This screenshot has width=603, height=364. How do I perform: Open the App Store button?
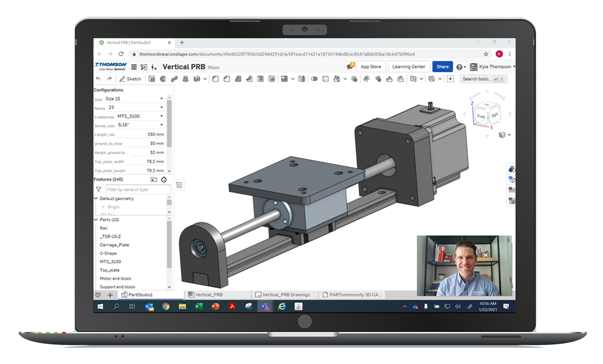(x=371, y=67)
